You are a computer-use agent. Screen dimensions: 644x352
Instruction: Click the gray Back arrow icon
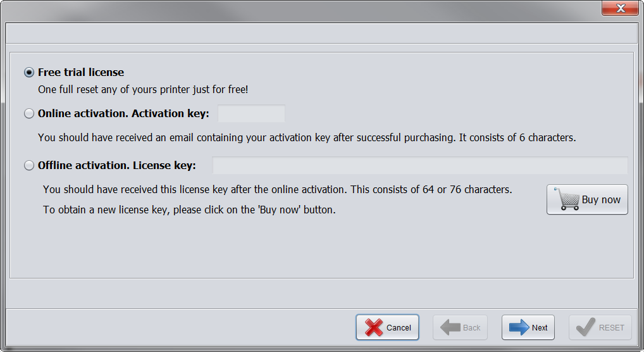tap(450, 327)
